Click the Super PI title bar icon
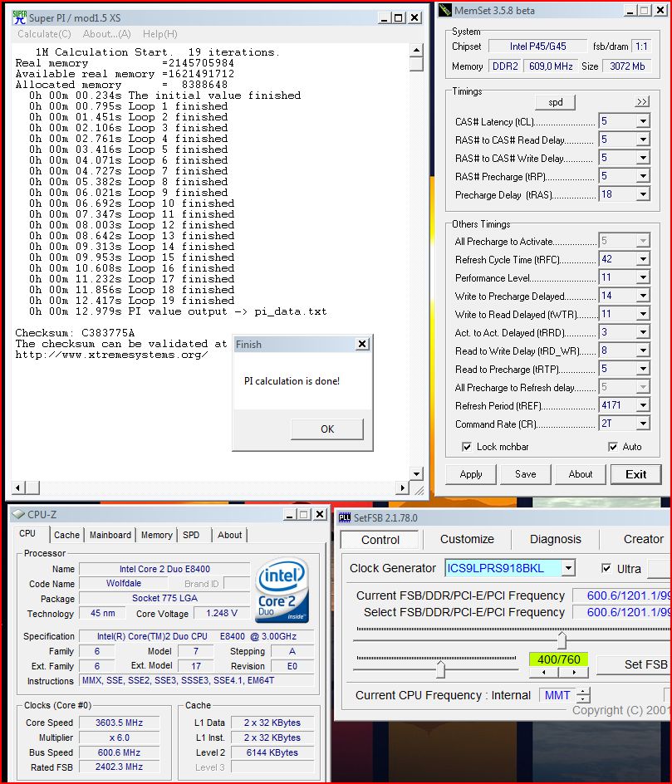 (19, 17)
